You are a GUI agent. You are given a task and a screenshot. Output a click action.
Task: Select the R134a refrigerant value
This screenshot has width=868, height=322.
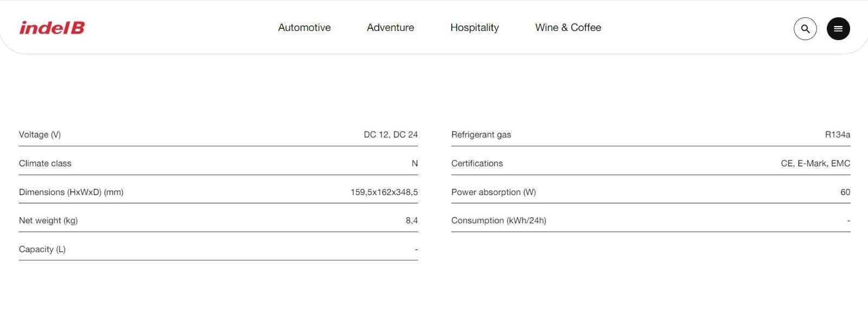[838, 134]
